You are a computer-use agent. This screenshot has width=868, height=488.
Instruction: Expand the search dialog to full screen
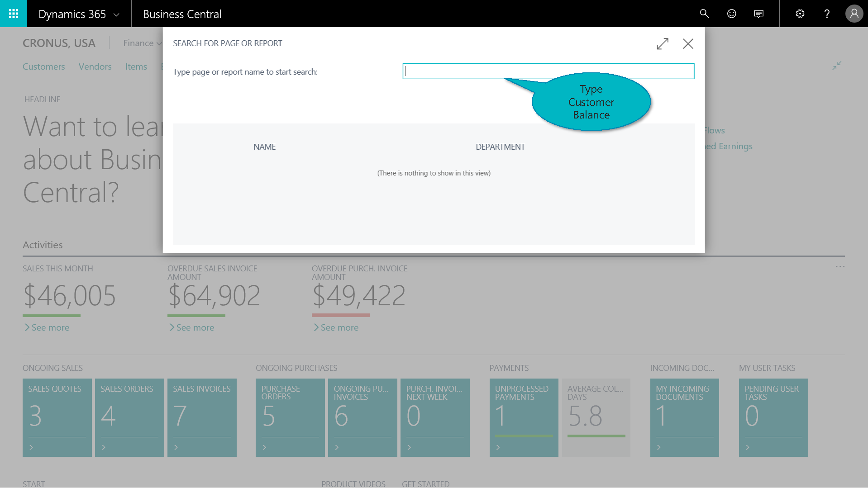pyautogui.click(x=663, y=44)
